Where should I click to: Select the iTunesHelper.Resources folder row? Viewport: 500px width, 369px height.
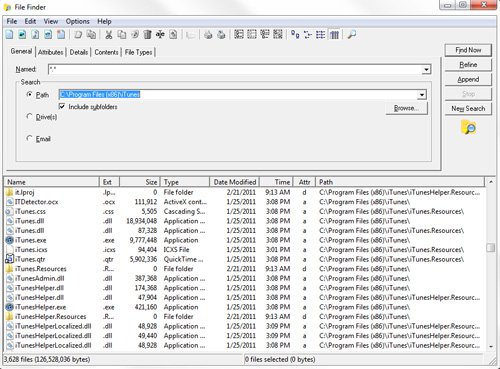point(245,317)
